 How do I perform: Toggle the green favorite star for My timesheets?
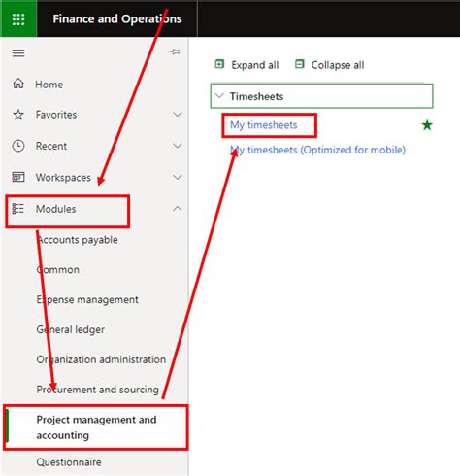click(x=427, y=125)
